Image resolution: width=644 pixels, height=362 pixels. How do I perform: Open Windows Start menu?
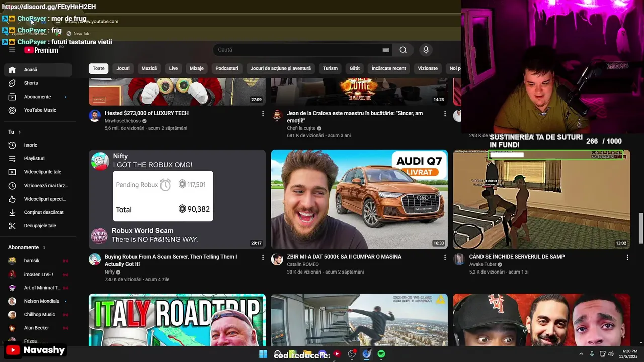pyautogui.click(x=263, y=354)
